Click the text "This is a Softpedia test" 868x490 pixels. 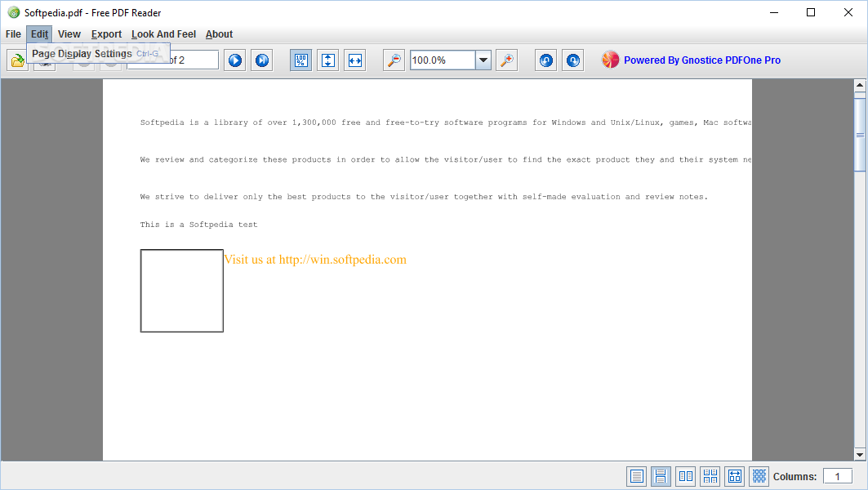[198, 225]
